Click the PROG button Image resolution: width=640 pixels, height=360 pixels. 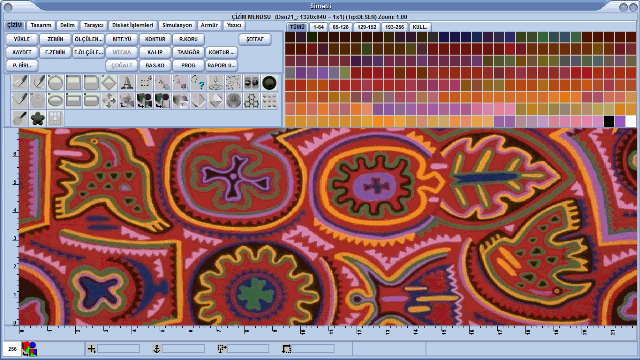(x=189, y=65)
